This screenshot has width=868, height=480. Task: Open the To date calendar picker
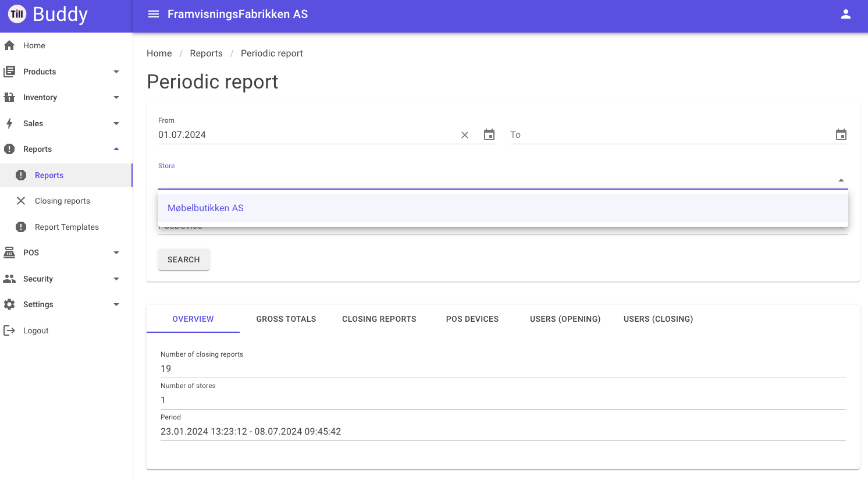click(841, 134)
